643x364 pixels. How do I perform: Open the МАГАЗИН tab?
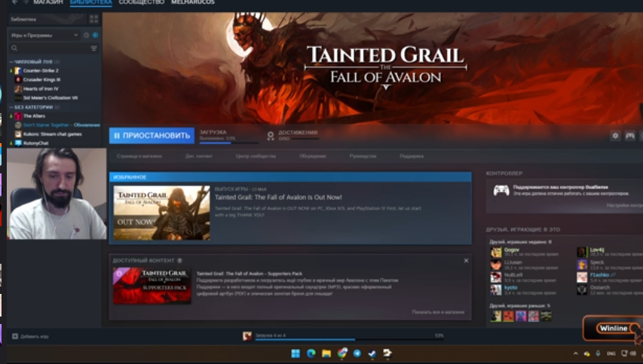point(48,2)
